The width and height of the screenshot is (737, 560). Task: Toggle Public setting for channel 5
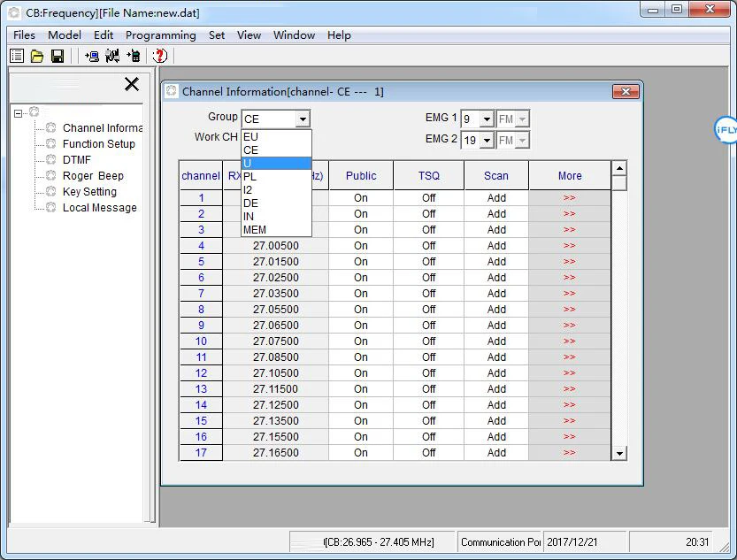click(361, 262)
